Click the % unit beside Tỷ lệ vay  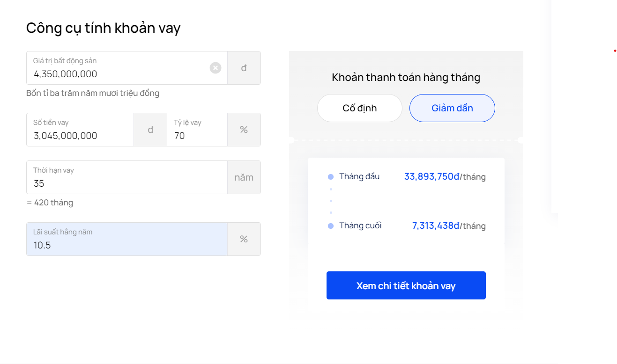point(244,130)
